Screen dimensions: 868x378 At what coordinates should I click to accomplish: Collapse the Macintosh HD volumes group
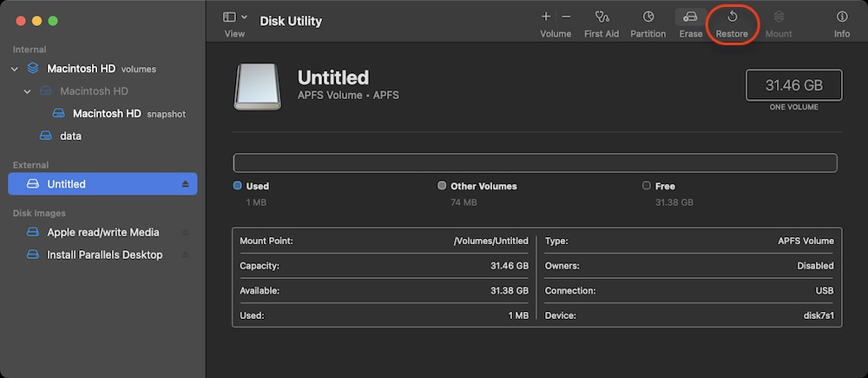pyautogui.click(x=15, y=69)
